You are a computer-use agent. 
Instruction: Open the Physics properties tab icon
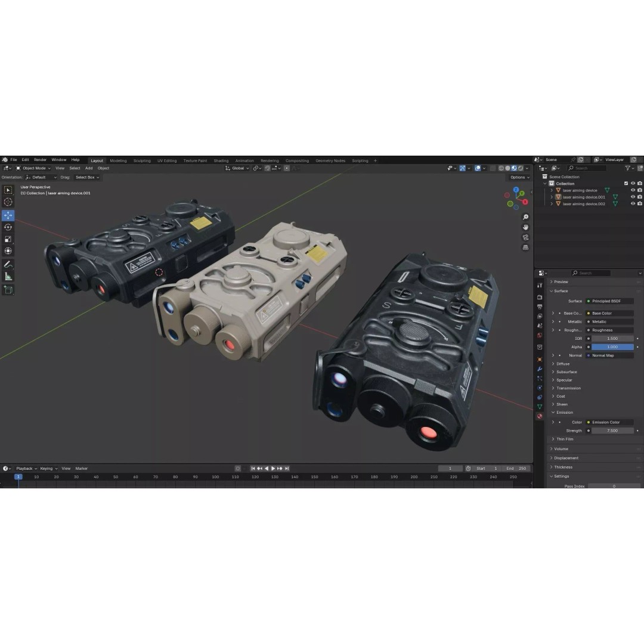[x=540, y=388]
